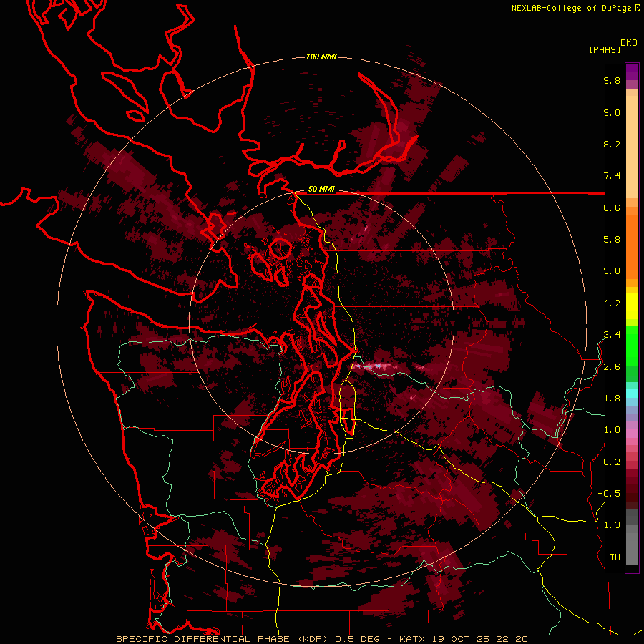The width and height of the screenshot is (644, 644).
Task: Click the TH label on the color scale
Action: tap(615, 557)
